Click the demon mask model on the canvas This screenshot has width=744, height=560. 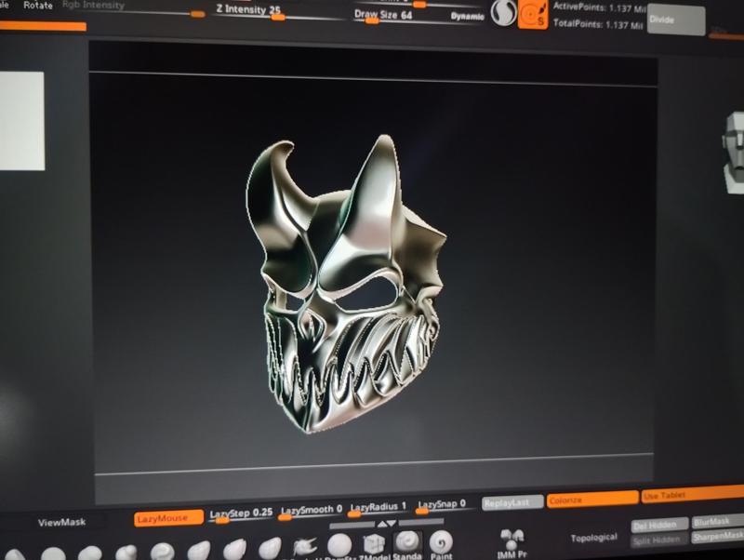344,279
